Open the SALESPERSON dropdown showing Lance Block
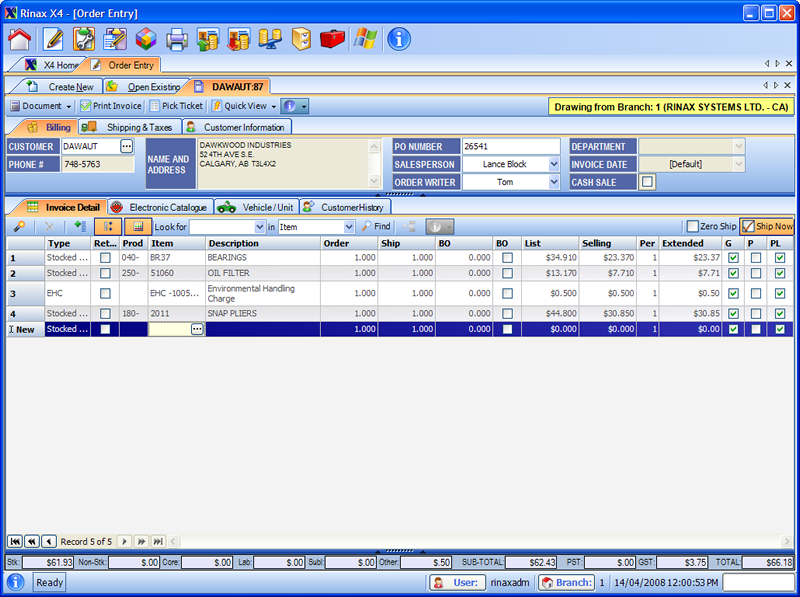 pyautogui.click(x=554, y=164)
